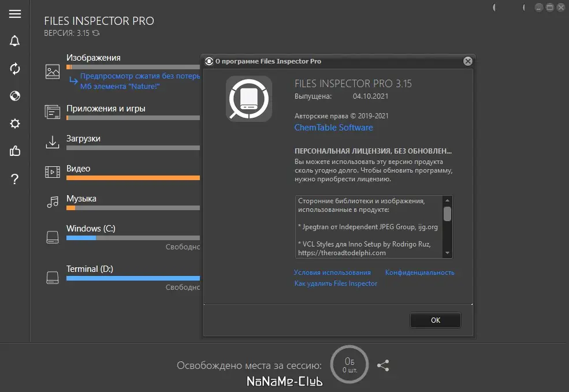Click the down arrow of the libraries scrollbar
Screen dimensions: 569x392
[x=447, y=253]
